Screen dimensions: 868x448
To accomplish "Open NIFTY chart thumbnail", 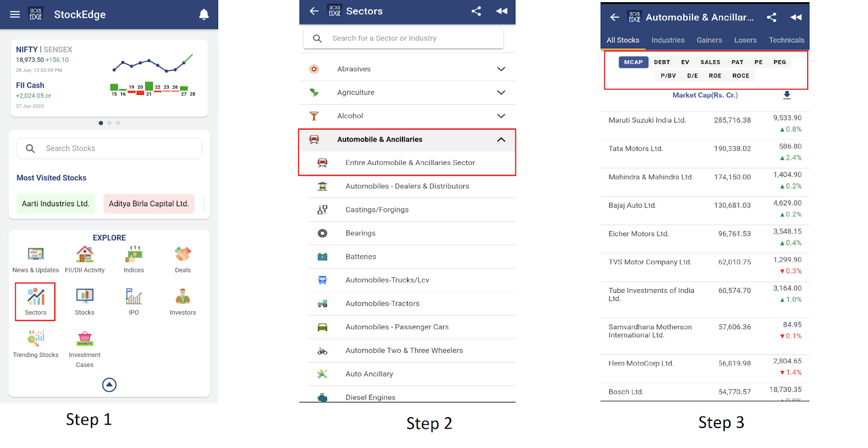I will (x=152, y=64).
